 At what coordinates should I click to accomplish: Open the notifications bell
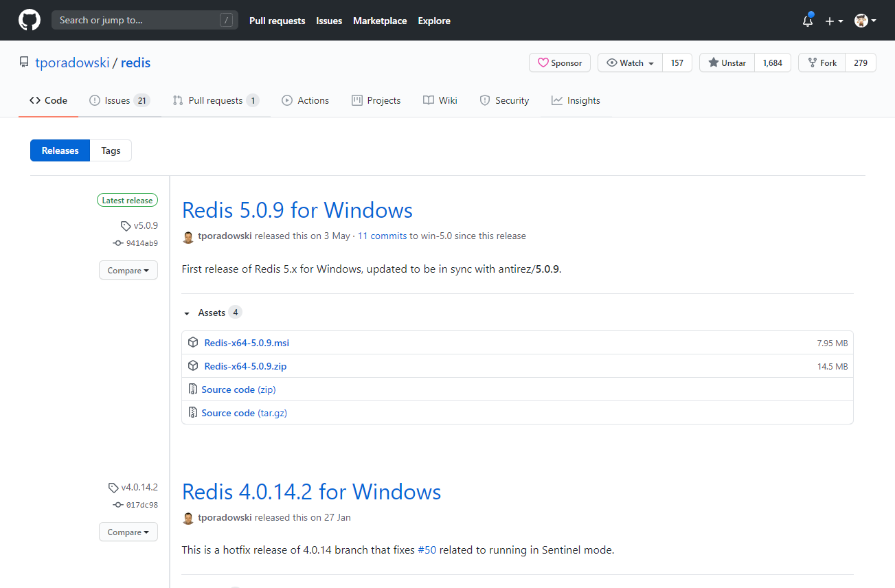tap(808, 21)
